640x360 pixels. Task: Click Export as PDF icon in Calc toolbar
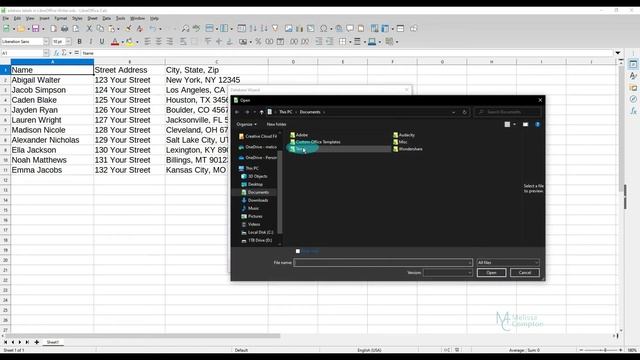(53, 29)
